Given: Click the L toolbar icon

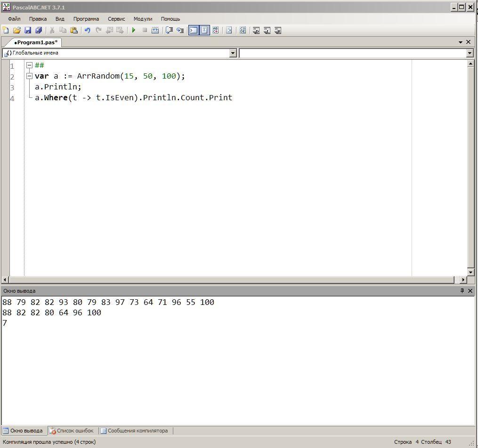Looking at the screenshot, I should (x=267, y=30).
